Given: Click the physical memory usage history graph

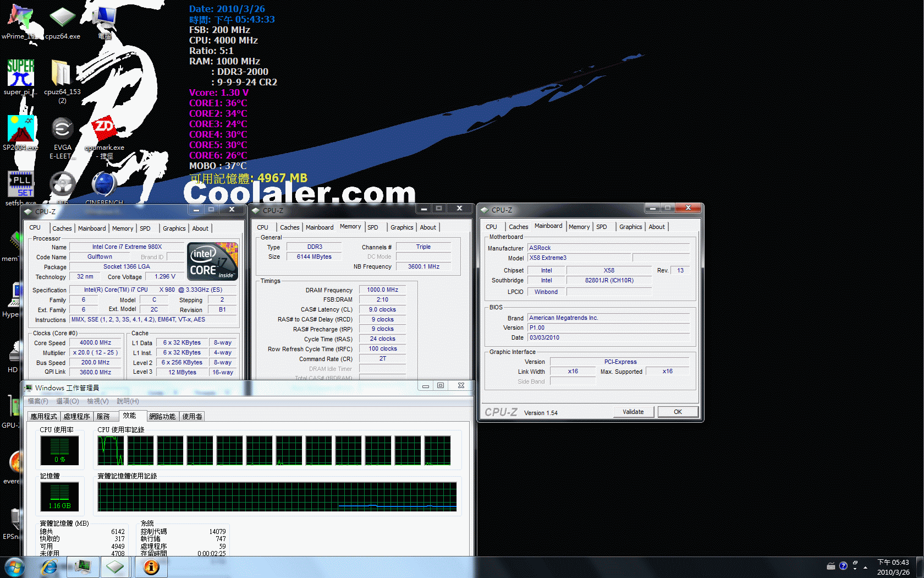Looking at the screenshot, I should click(277, 497).
